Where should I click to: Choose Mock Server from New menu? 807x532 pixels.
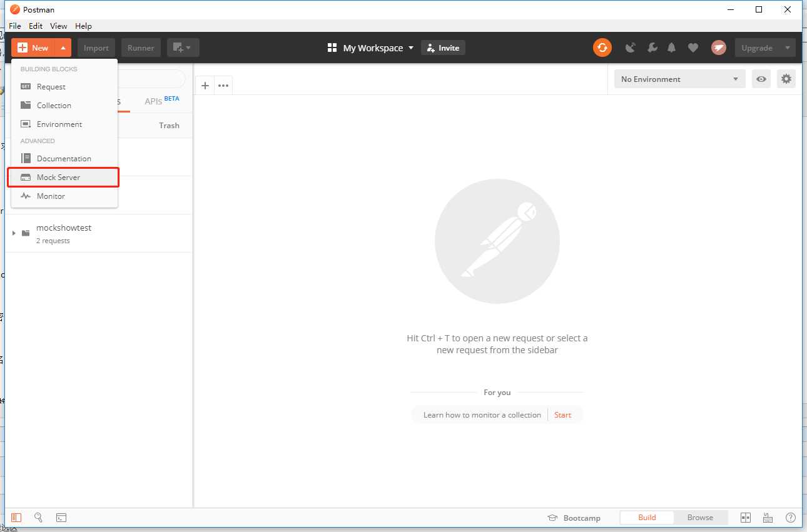pos(63,177)
